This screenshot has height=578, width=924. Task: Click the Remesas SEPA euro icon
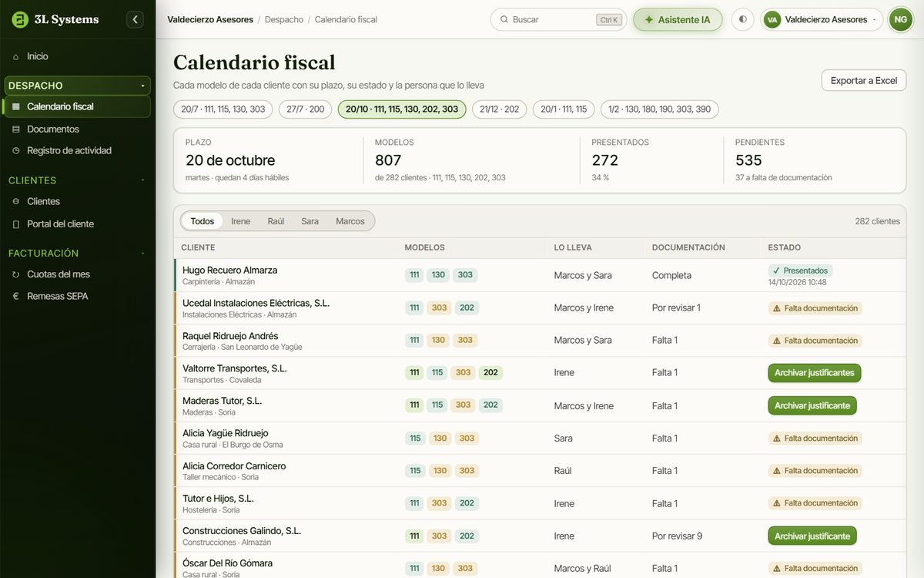[x=16, y=296]
